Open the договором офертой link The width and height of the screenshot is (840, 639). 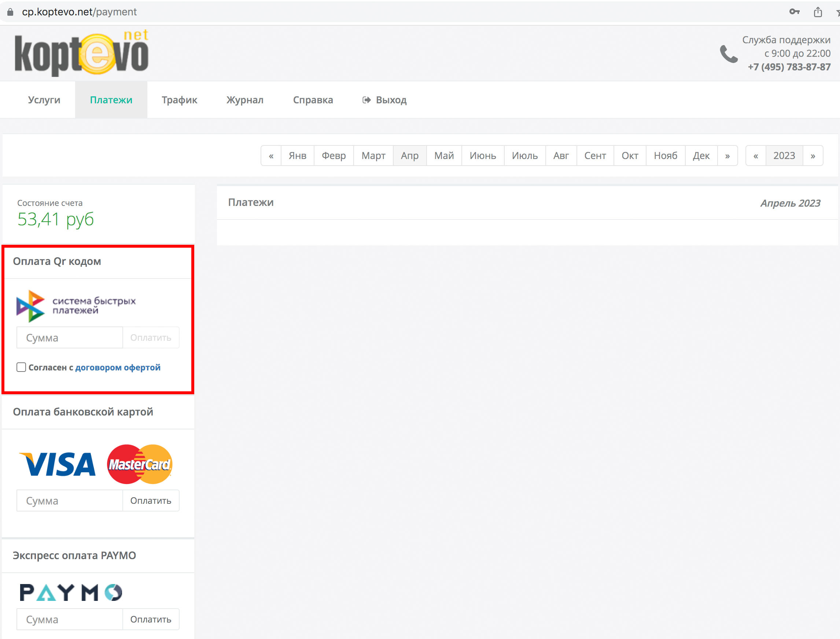[x=118, y=367]
